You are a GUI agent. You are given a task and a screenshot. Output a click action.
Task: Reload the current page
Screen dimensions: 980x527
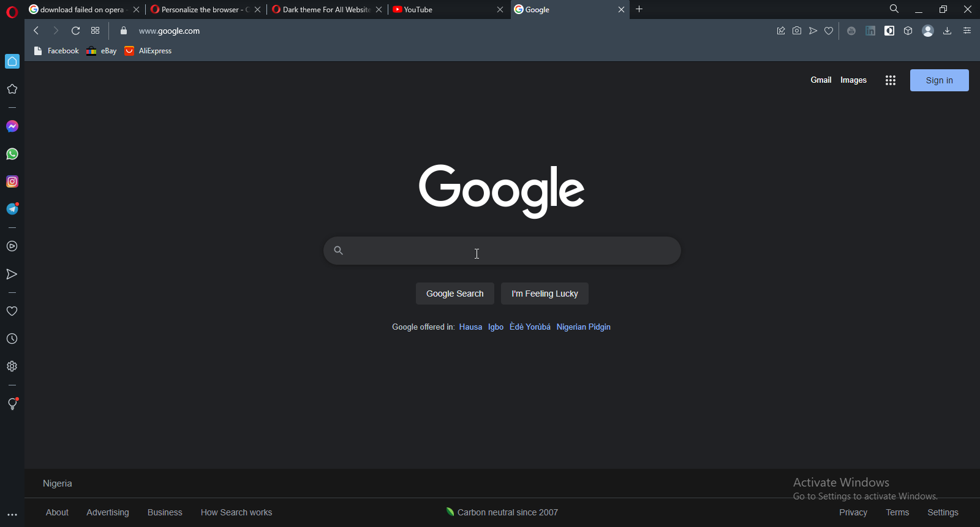pyautogui.click(x=76, y=31)
